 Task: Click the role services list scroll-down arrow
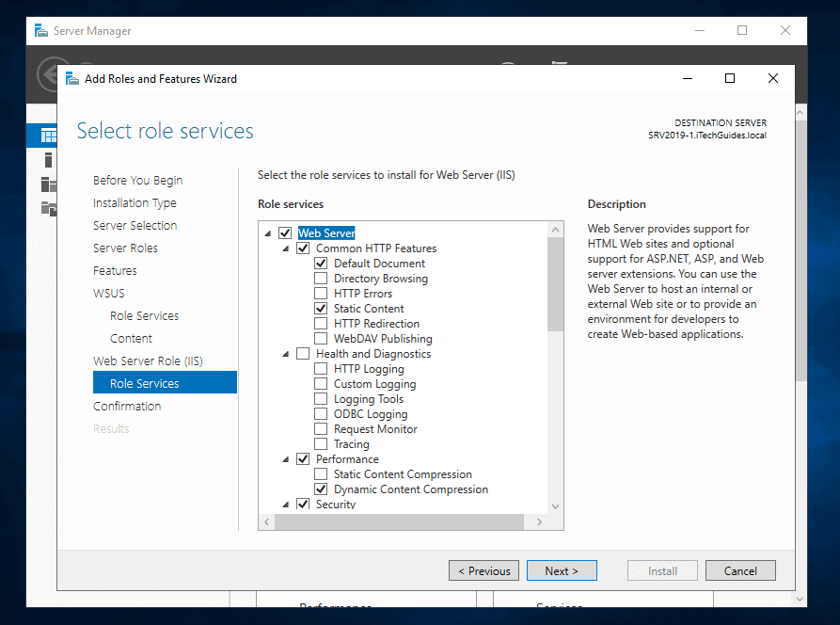(556, 506)
